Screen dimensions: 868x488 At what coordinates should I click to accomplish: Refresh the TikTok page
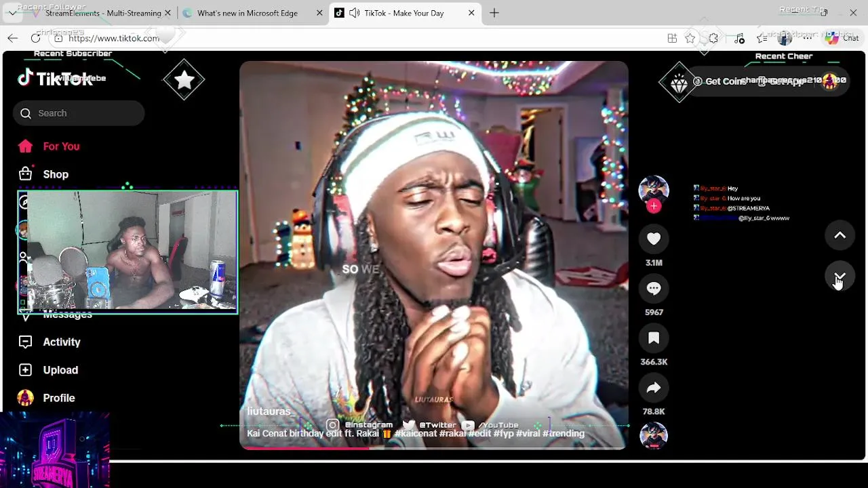click(x=35, y=38)
